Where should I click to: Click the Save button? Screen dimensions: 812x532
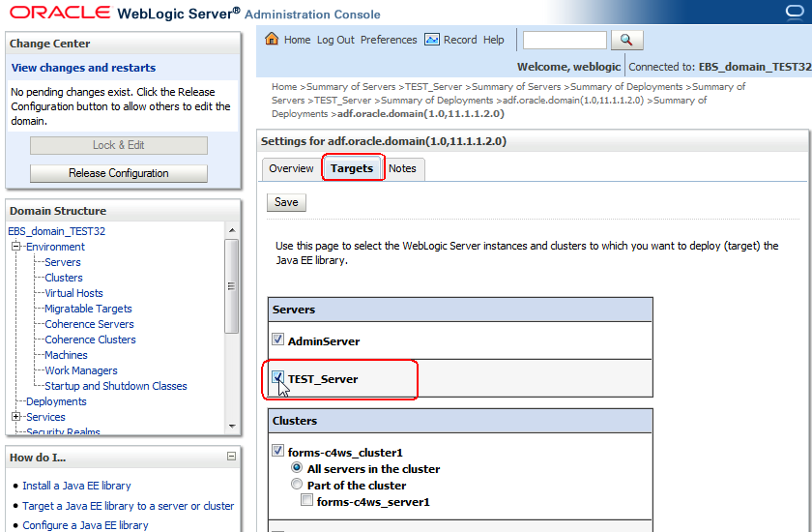click(286, 202)
